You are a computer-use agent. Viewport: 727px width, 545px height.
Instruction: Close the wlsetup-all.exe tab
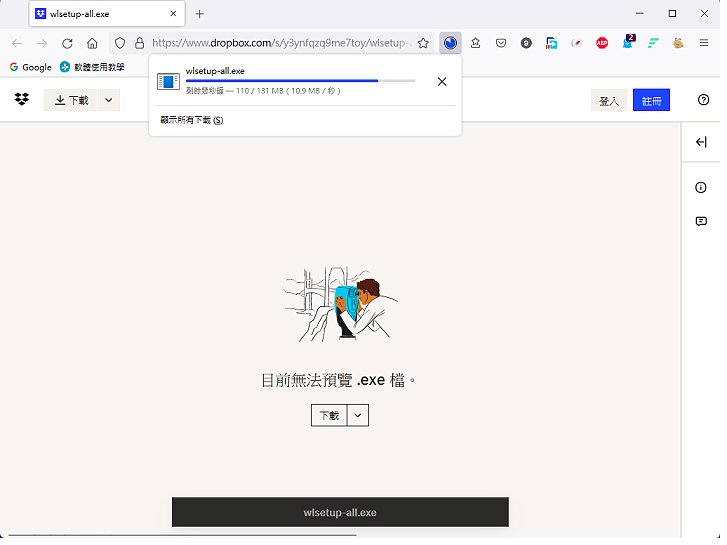(x=173, y=14)
